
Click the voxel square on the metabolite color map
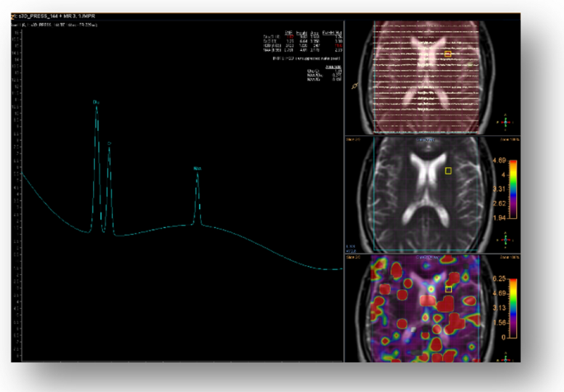coord(449,289)
